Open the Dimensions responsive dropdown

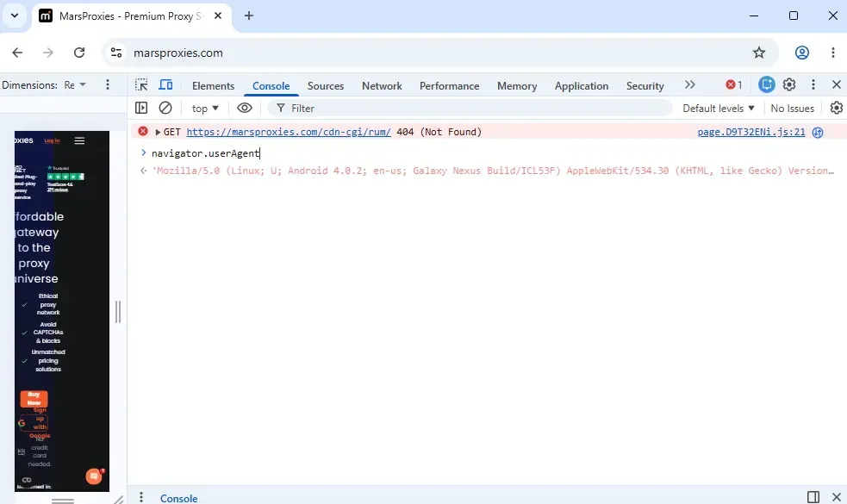(x=75, y=84)
